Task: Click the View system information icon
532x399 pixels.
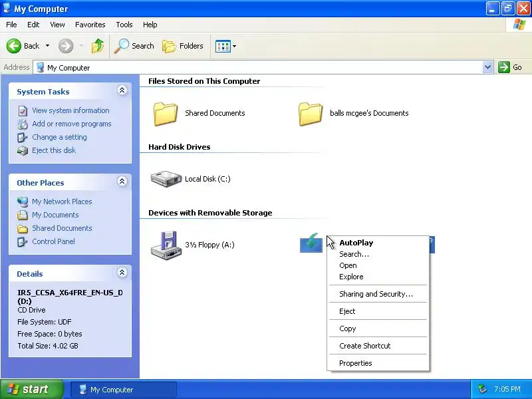Action: tap(23, 110)
